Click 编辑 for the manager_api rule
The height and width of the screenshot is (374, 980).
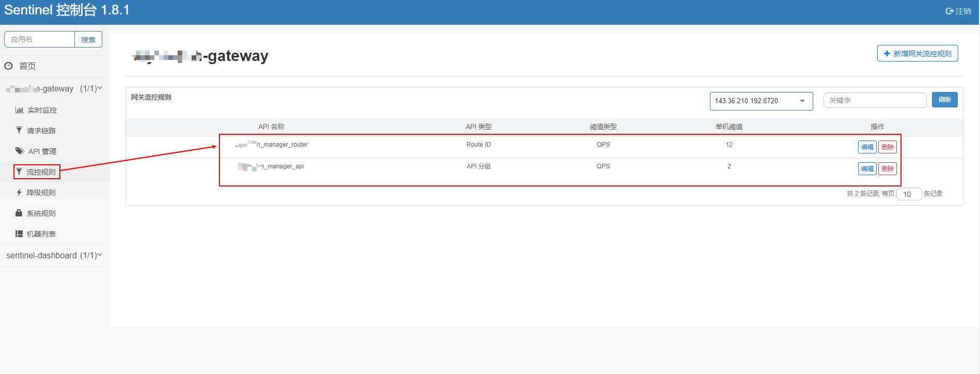(867, 168)
